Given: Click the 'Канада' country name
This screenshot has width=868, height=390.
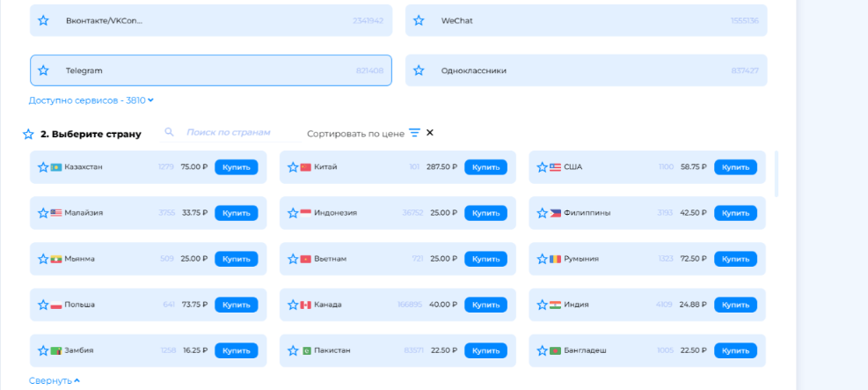Looking at the screenshot, I should click(x=328, y=305).
